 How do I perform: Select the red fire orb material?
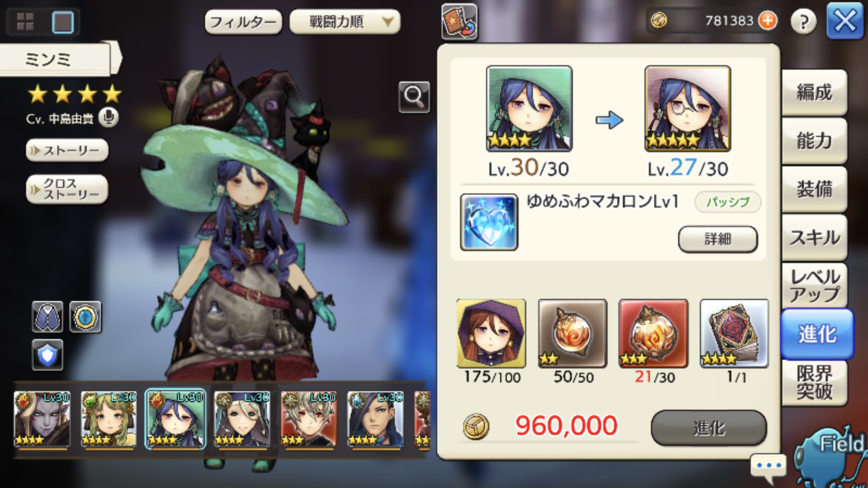653,334
